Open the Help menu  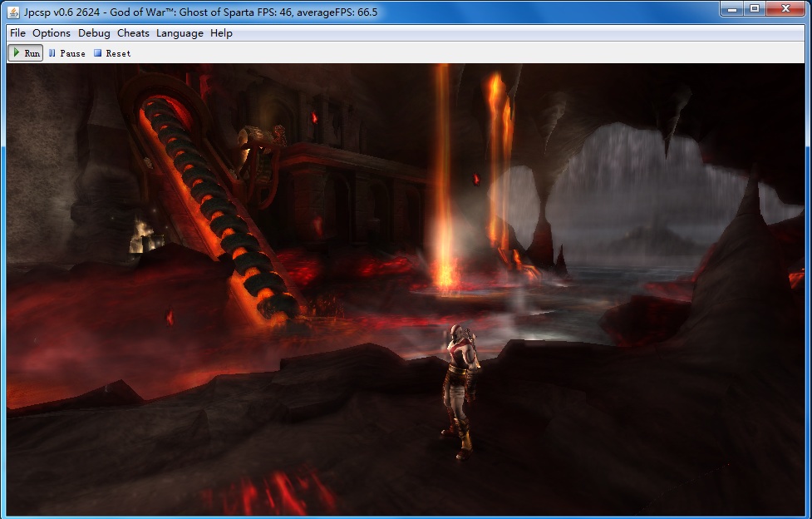pos(221,33)
